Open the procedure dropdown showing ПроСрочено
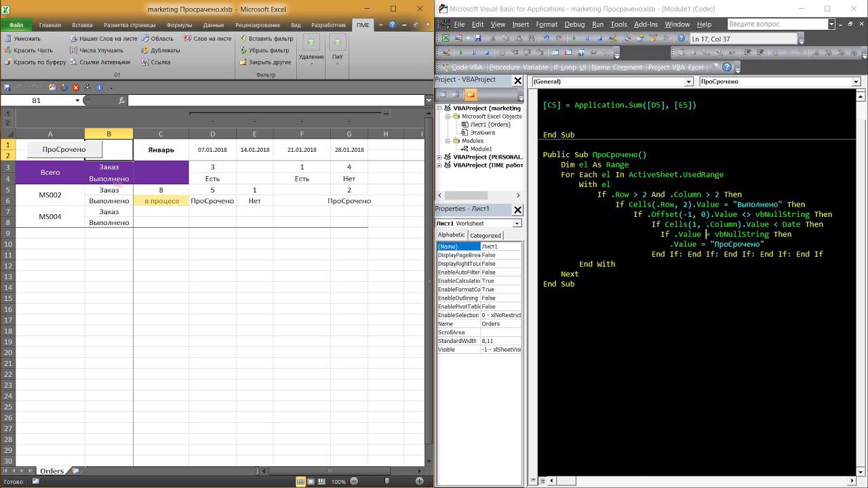 point(855,81)
